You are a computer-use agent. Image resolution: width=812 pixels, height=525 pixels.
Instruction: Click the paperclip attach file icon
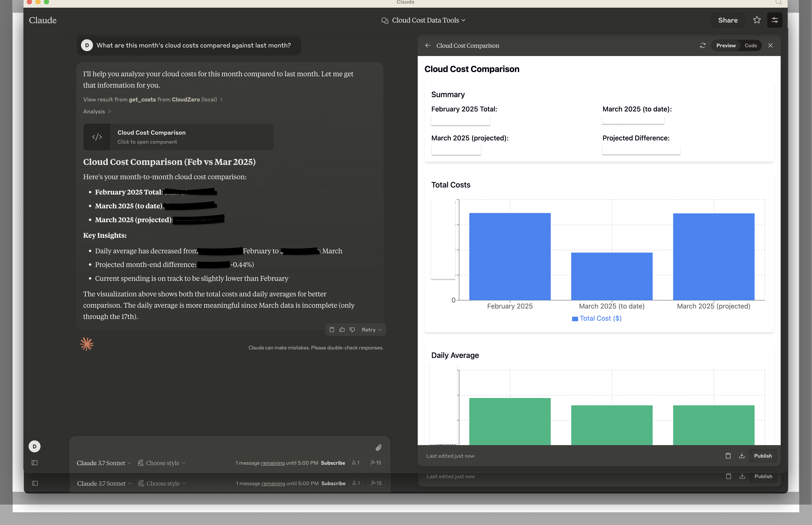[378, 448]
